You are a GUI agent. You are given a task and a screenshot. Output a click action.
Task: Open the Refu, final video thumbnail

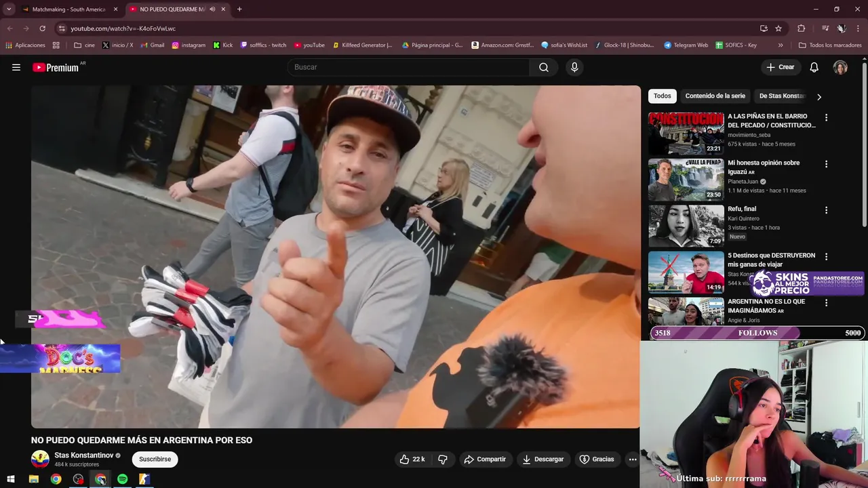coord(686,226)
